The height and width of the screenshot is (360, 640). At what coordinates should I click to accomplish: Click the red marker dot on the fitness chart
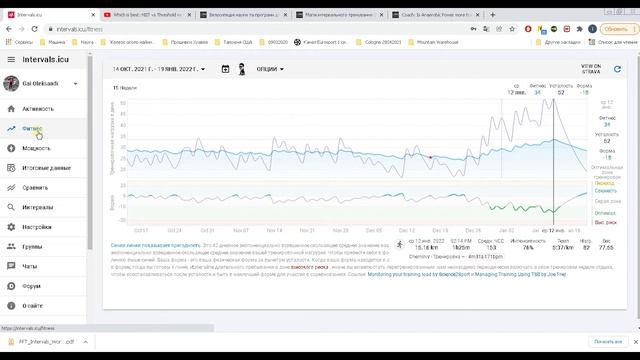(x=430, y=157)
